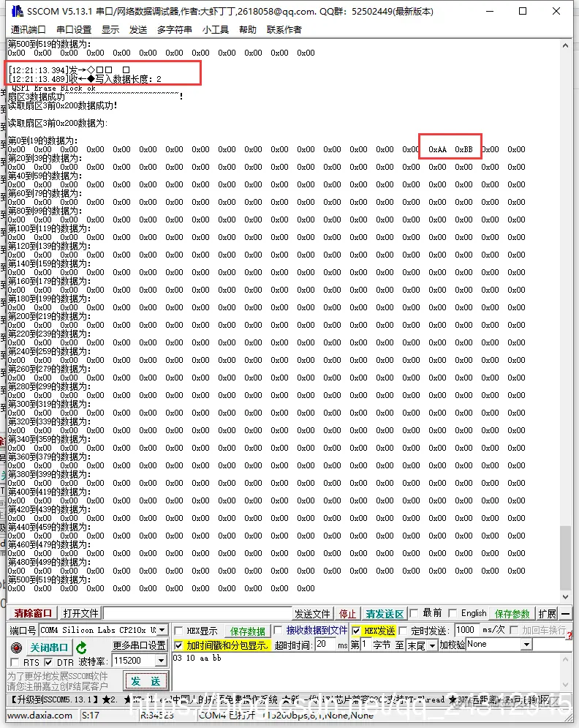
Task: Click the send area scrollbar down arrow
Action: tap(565, 685)
